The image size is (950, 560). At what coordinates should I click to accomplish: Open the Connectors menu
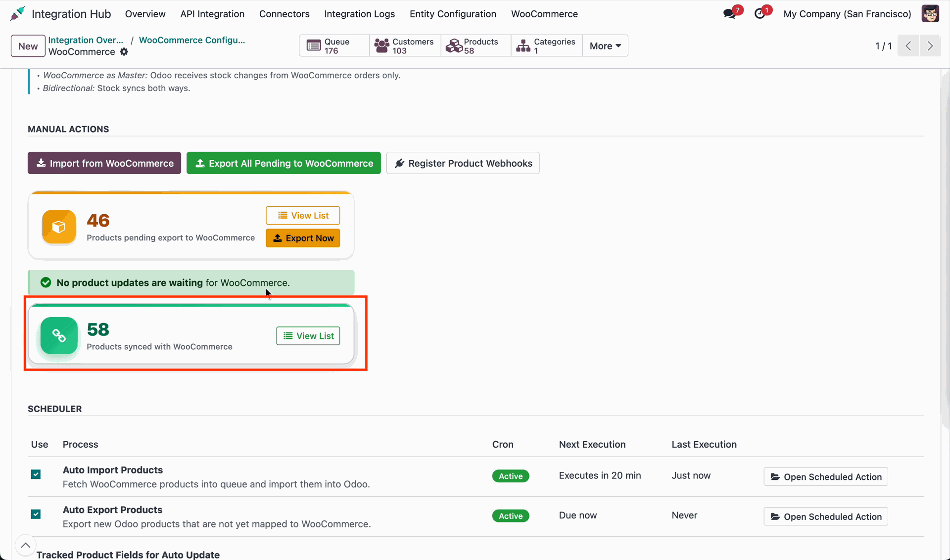285,14
